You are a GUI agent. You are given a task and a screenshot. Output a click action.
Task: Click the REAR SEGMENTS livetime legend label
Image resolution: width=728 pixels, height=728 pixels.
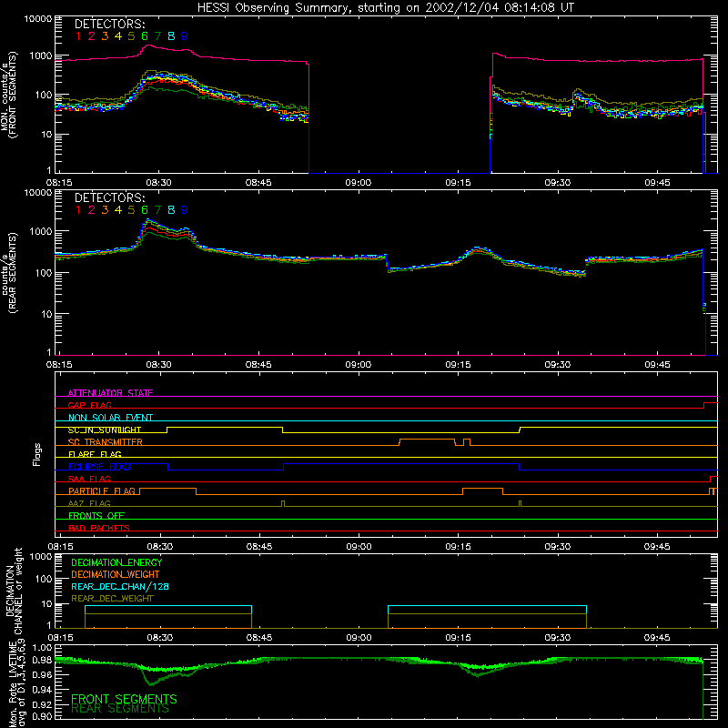tap(120, 709)
